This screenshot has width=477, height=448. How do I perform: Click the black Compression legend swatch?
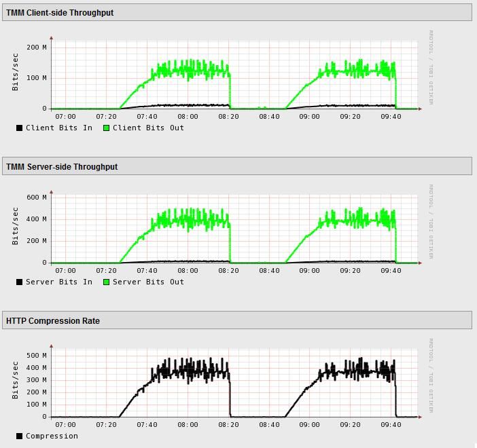point(19,436)
